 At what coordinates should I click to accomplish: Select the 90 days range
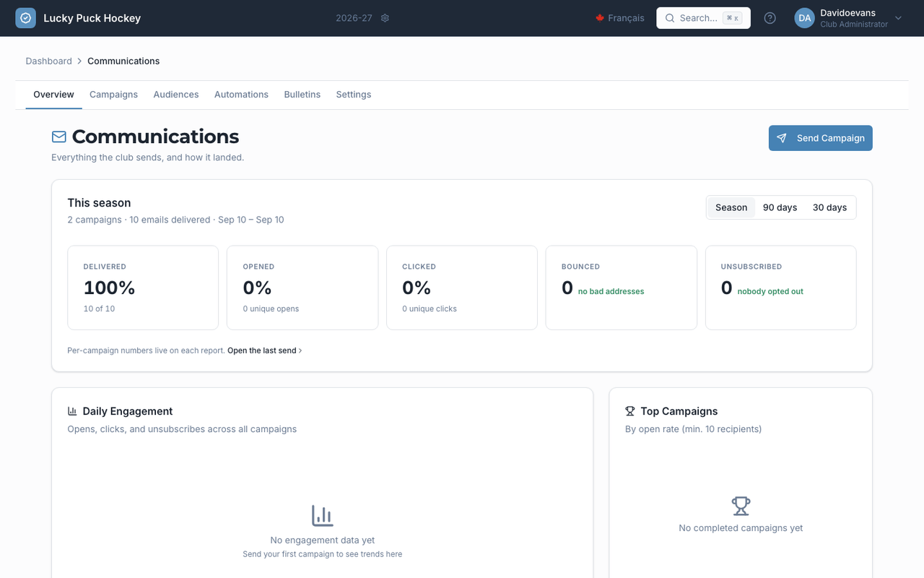tap(780, 207)
